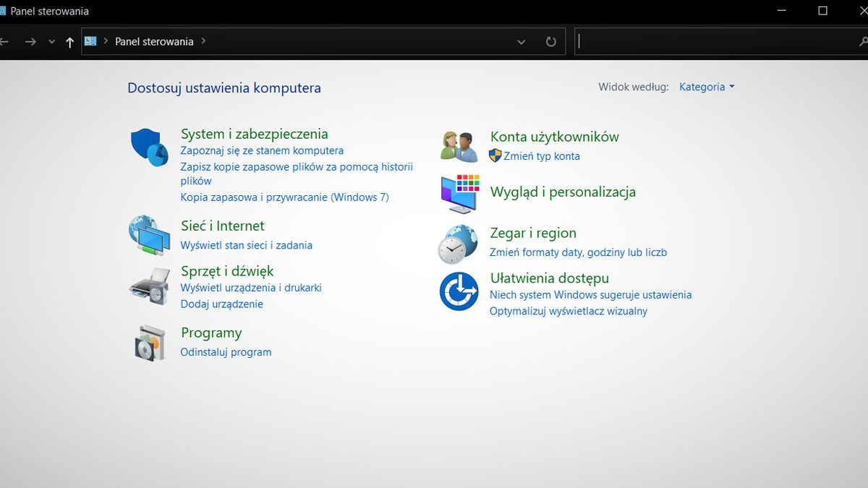Click Odinstaluj program link
The height and width of the screenshot is (488, 868).
(x=226, y=352)
